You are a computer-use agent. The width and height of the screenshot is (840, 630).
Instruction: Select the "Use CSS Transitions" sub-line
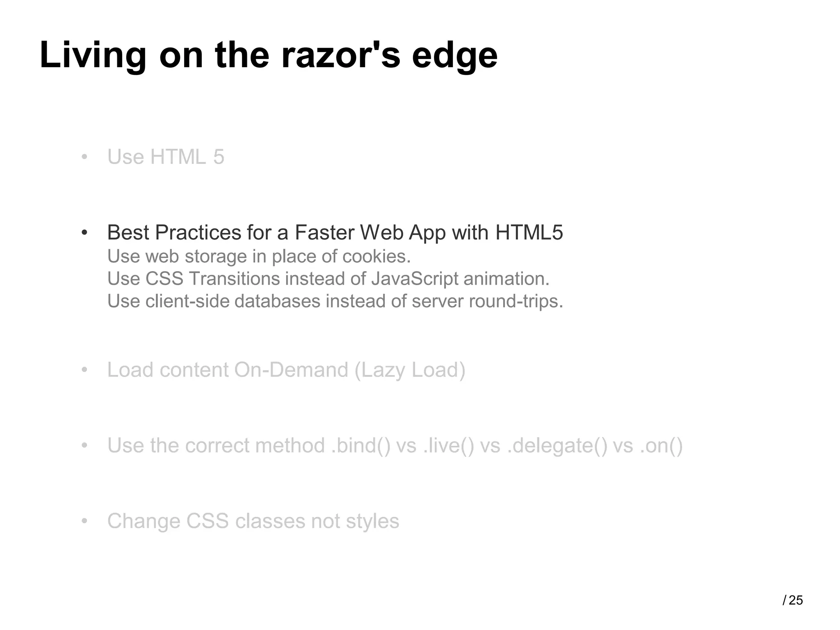[x=328, y=279]
